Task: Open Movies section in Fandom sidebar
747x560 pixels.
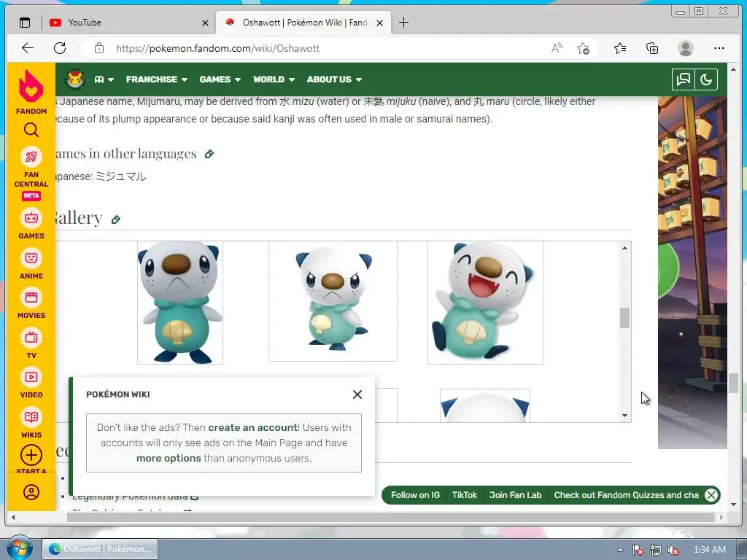Action: point(31,304)
